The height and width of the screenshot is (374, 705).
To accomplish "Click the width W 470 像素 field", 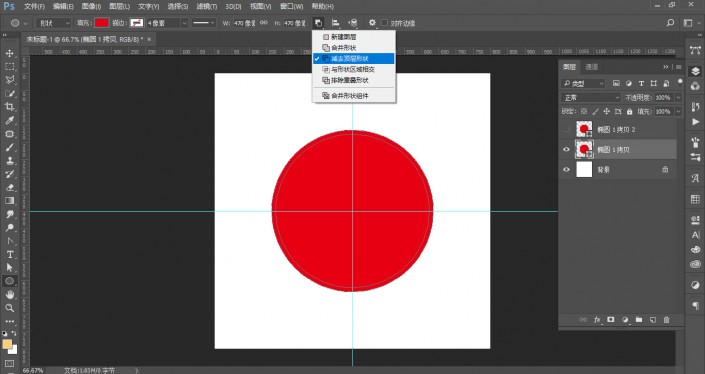I will 245,23.
